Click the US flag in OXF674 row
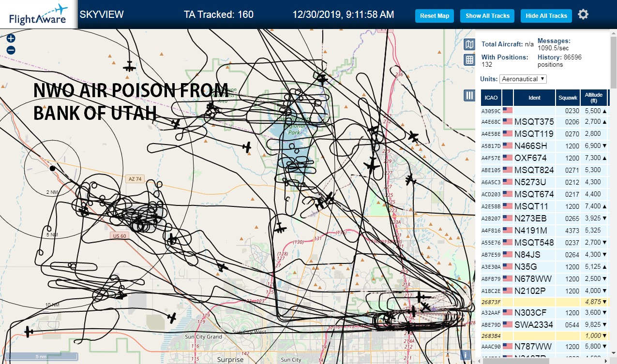 (508, 158)
